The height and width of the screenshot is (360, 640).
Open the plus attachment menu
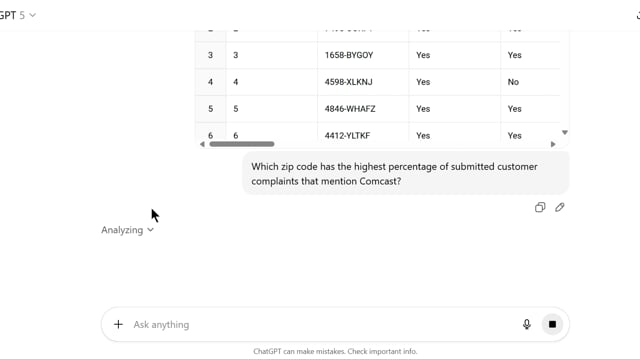point(118,324)
